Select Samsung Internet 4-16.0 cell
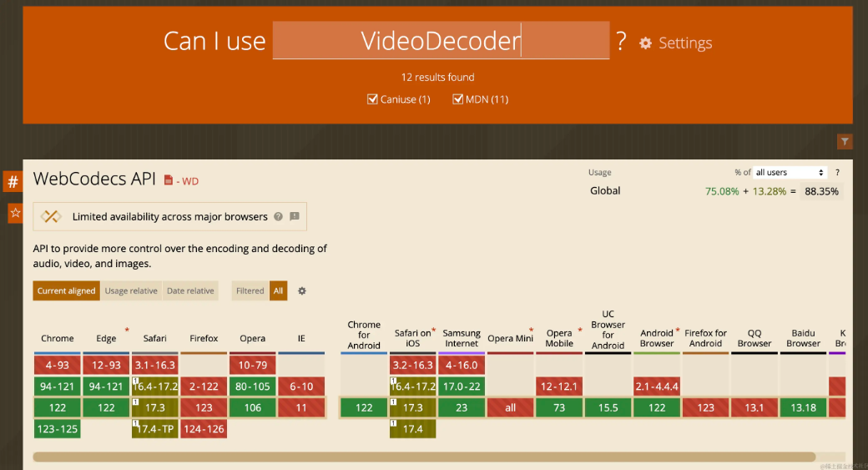This screenshot has height=470, width=868. (462, 366)
